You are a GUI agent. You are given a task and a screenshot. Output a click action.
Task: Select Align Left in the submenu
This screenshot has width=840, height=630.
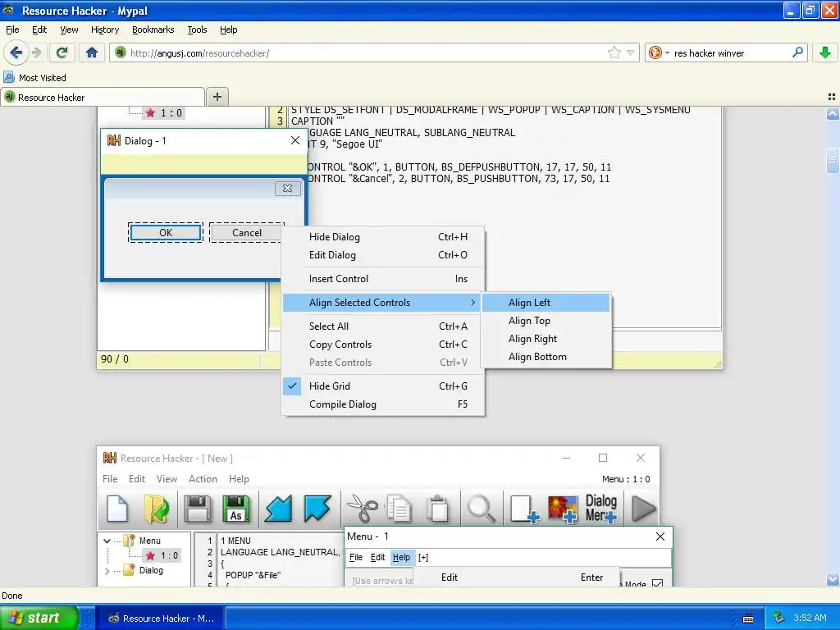[546, 303]
